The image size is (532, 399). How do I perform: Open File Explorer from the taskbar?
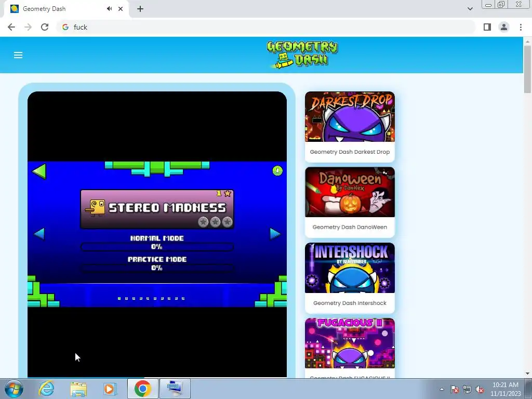click(x=78, y=389)
